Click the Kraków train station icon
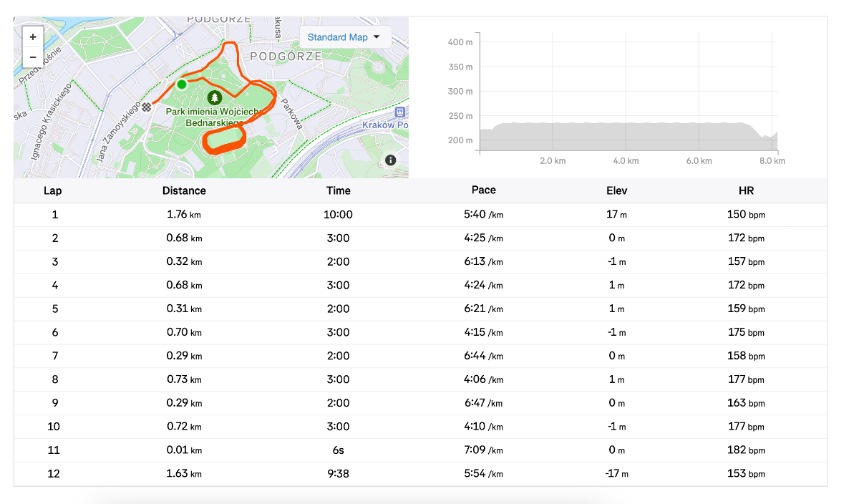Viewport: 859px width, 504px height. [400, 112]
